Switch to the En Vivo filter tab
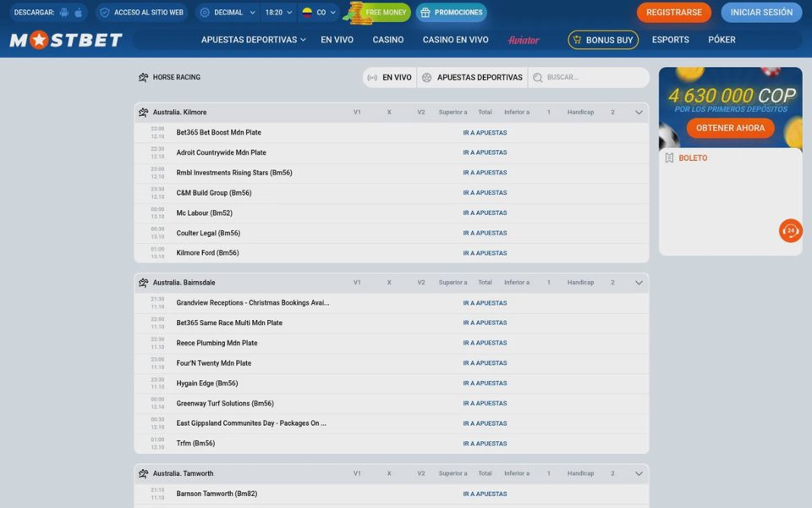812x508 pixels. (389, 78)
